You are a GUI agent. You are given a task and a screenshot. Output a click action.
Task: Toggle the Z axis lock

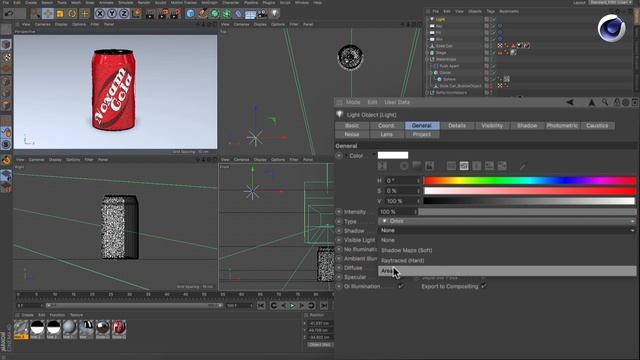(124, 13)
